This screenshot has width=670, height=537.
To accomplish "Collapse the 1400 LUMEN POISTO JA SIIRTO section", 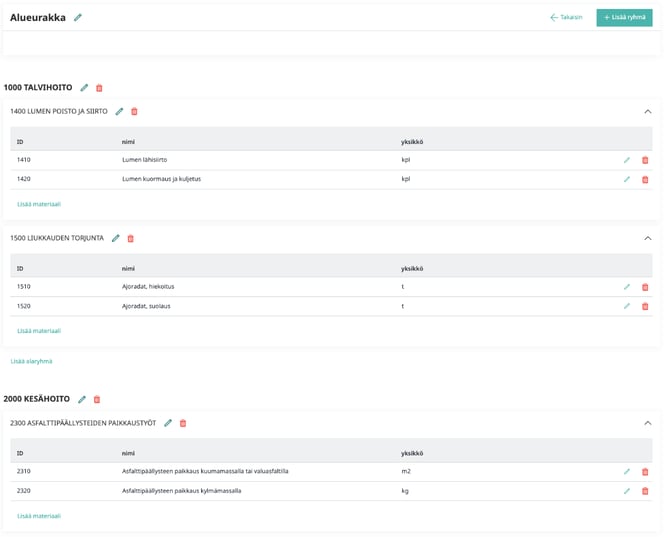I will [647, 111].
